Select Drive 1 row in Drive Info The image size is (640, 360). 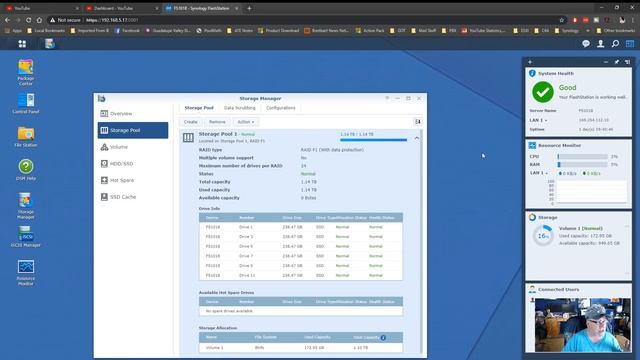tap(301, 227)
